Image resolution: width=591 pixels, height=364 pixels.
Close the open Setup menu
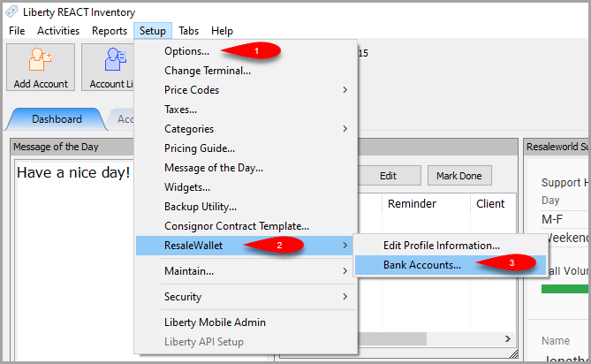[x=152, y=31]
